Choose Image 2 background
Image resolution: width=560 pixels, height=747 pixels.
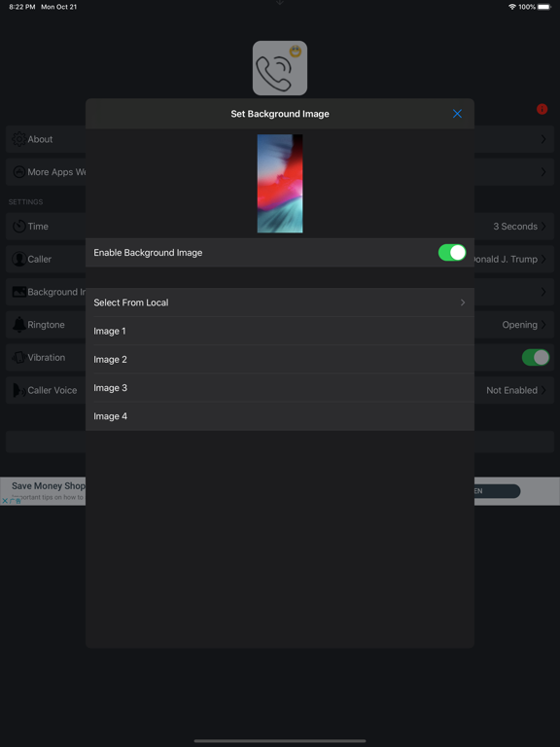280,360
